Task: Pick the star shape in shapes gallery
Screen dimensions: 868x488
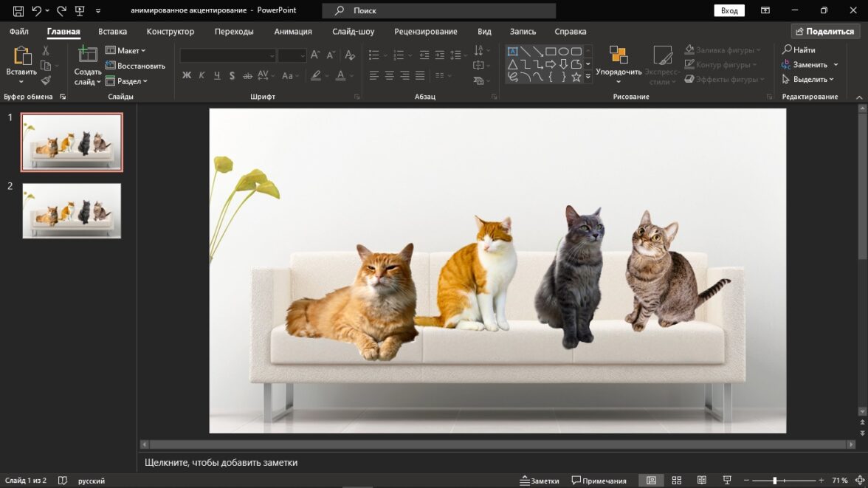Action: [576, 77]
